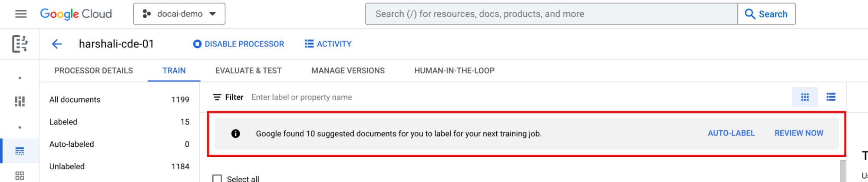Click the Filter icon
The width and height of the screenshot is (868, 182).
point(217,97)
